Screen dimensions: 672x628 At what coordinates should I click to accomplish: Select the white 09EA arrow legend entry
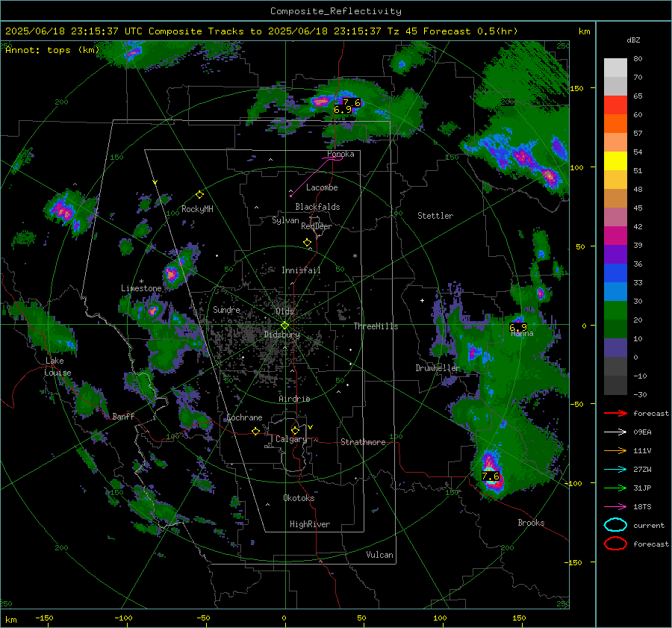615,432
